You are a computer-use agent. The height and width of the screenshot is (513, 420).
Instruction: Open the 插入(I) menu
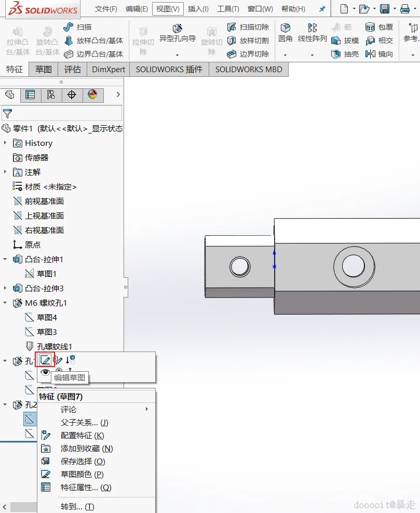(x=198, y=9)
